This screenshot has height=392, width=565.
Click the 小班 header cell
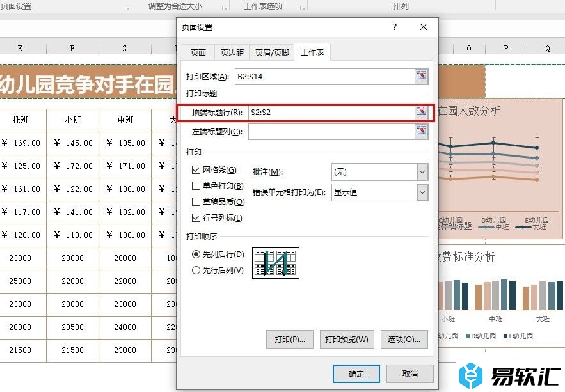tap(72, 120)
